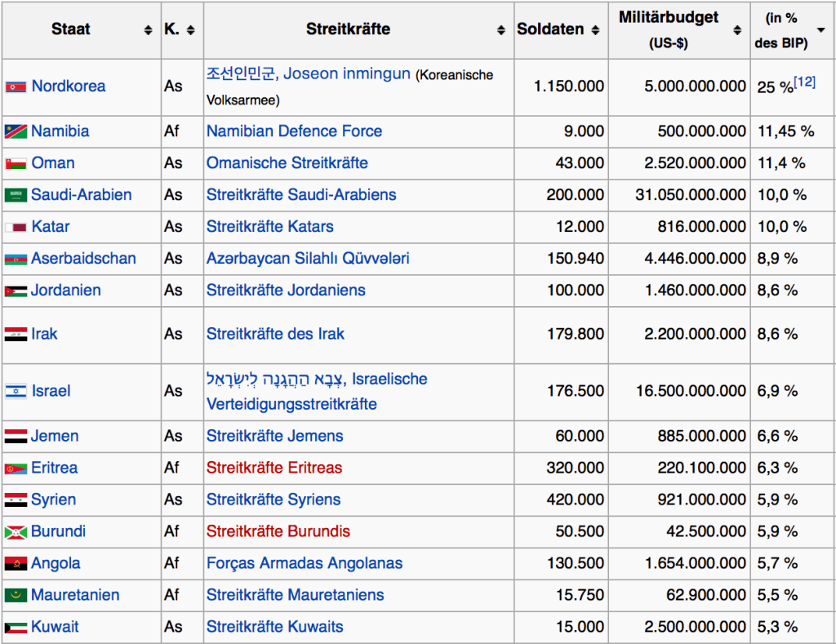Sort by K. continent column arrows

click(x=190, y=30)
